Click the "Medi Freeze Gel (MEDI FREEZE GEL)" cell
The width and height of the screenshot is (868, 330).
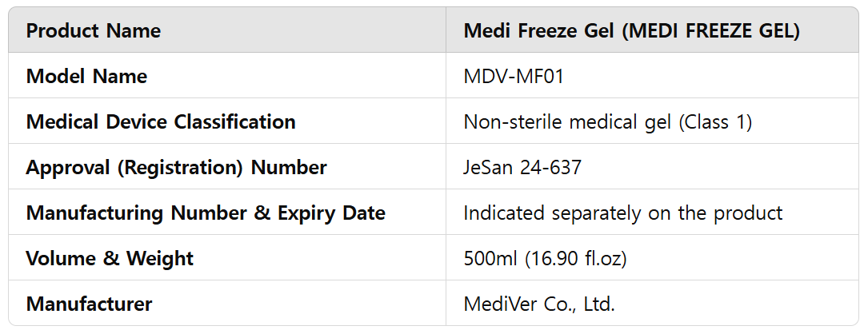pyautogui.click(x=632, y=31)
